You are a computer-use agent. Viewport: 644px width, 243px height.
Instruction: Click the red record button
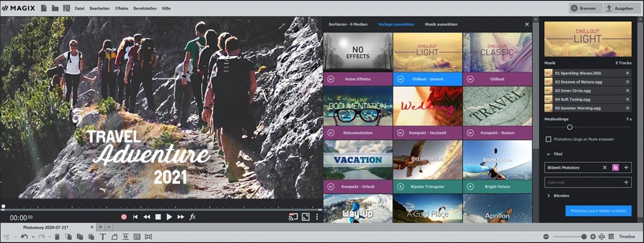[x=124, y=217]
